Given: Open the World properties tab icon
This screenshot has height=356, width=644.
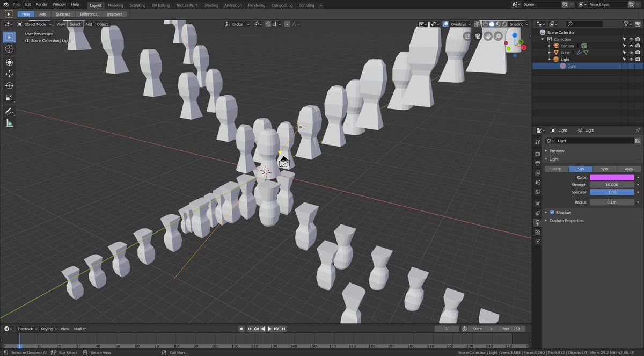Looking at the screenshot, I should (538, 192).
